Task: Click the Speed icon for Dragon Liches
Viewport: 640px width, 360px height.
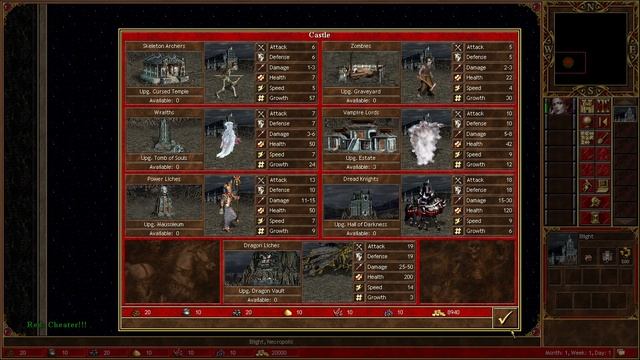Action: pyautogui.click(x=359, y=287)
